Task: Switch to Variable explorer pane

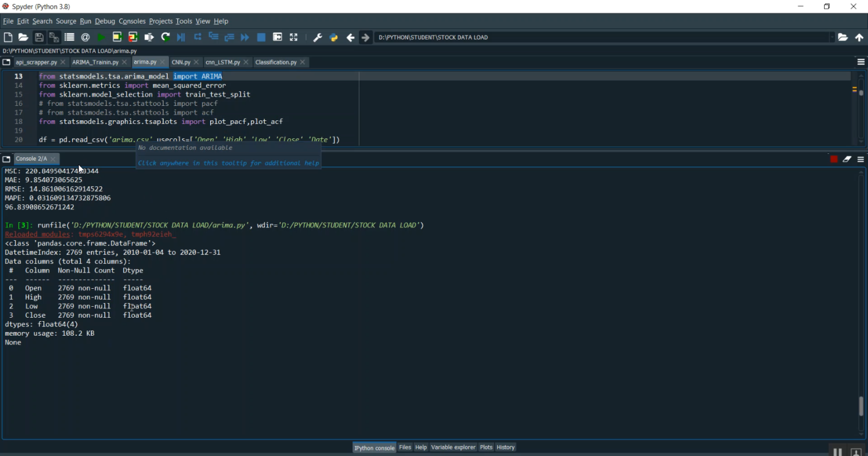Action: pyautogui.click(x=453, y=447)
